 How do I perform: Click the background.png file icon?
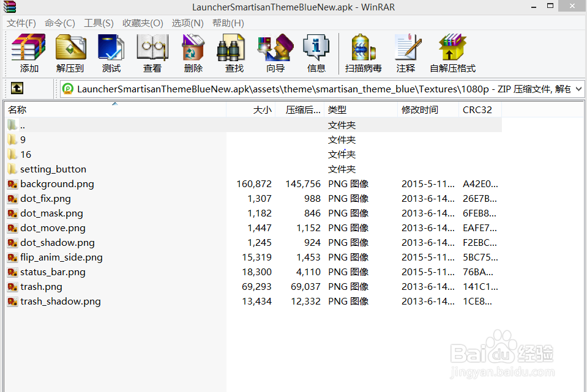(13, 183)
